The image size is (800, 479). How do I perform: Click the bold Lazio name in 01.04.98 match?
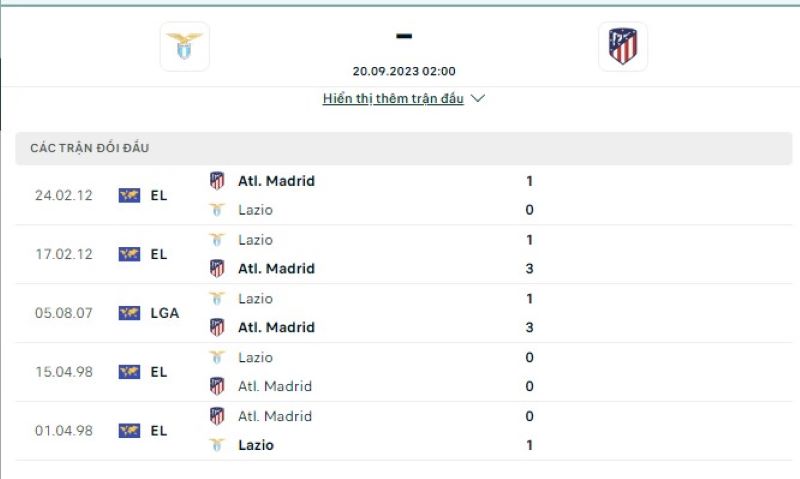[256, 445]
